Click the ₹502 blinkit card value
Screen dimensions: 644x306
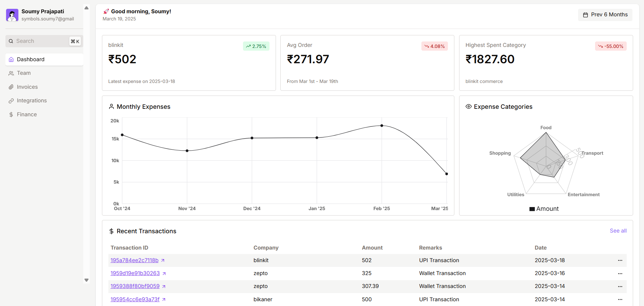click(122, 60)
